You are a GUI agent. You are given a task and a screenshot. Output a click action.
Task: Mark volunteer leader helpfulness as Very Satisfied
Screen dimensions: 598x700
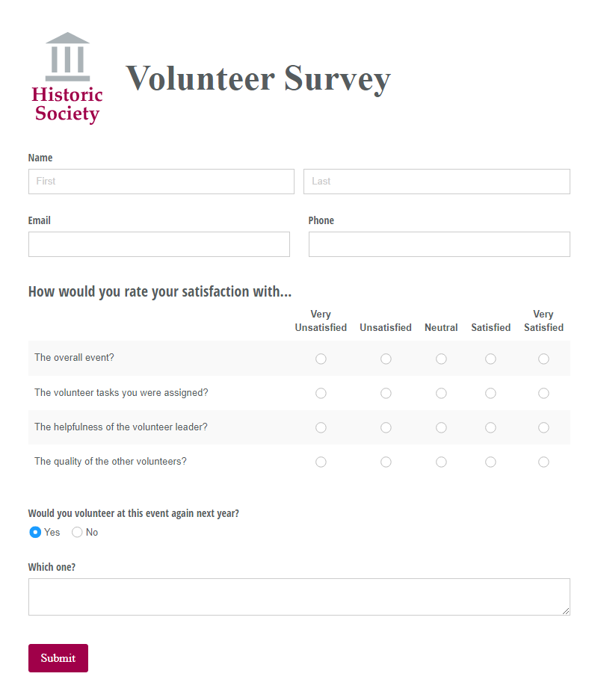click(543, 427)
